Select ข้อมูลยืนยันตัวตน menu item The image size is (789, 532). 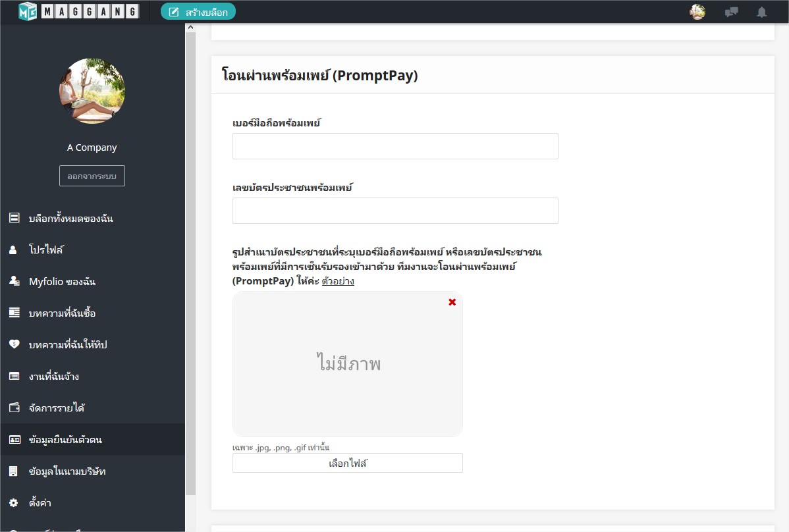click(65, 439)
